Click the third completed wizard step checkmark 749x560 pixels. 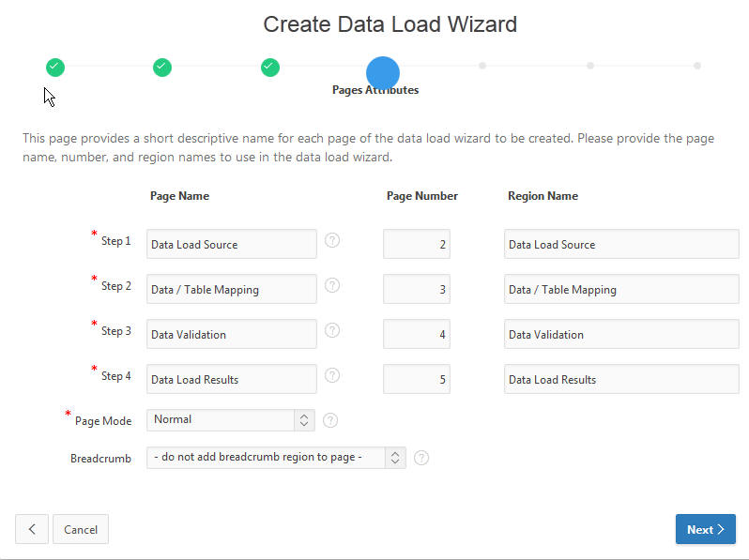(270, 67)
